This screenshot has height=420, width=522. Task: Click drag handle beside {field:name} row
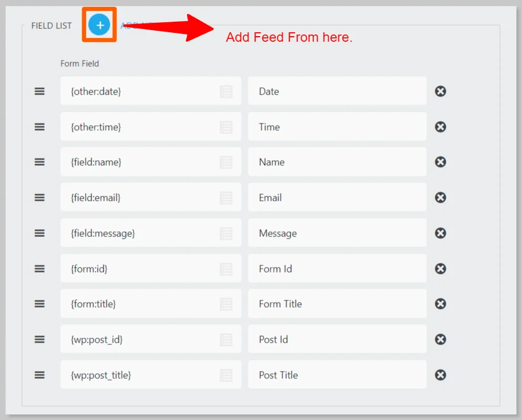tap(40, 162)
